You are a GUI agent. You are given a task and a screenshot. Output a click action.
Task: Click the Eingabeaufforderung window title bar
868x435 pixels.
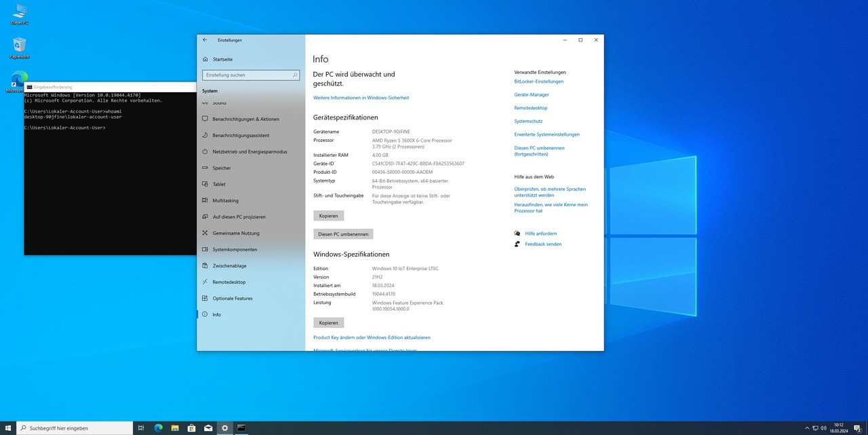(111, 87)
